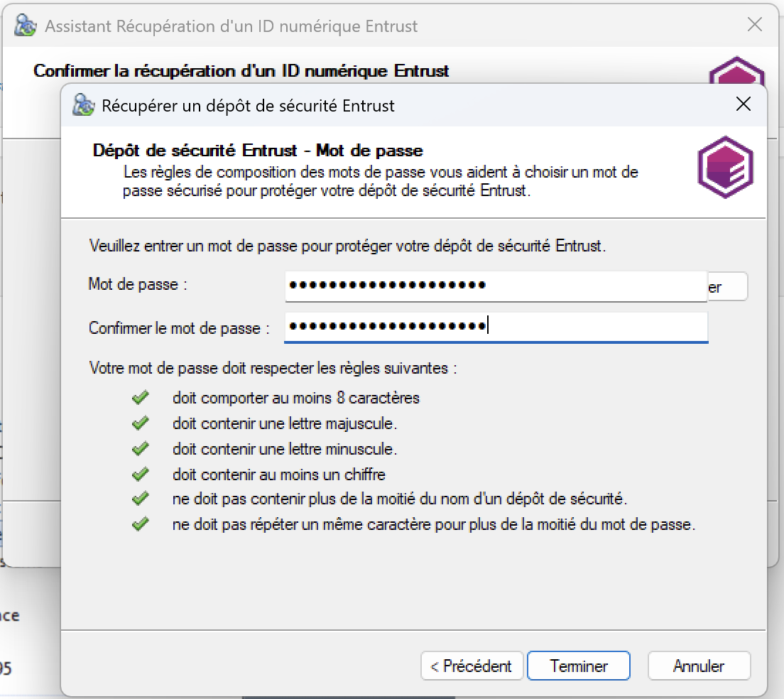Click the partially hidden Entrust logo in the background window
This screenshot has width=784, height=699.
pos(736,71)
